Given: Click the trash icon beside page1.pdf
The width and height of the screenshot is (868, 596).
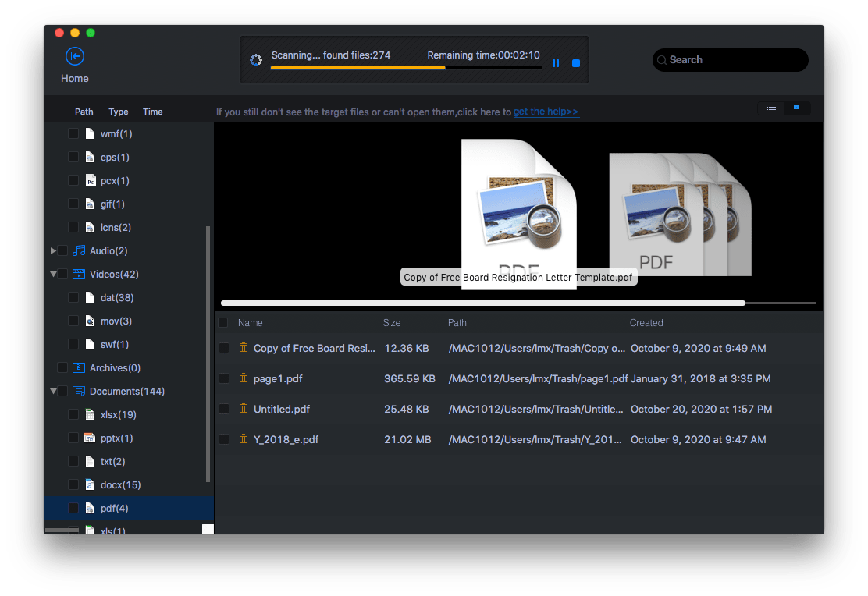Looking at the screenshot, I should click(244, 378).
